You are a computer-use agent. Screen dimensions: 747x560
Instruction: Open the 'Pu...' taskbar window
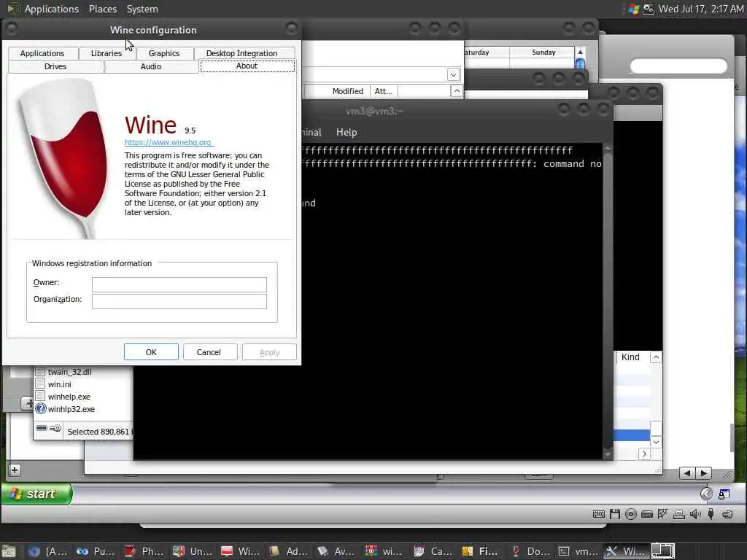coord(96,551)
